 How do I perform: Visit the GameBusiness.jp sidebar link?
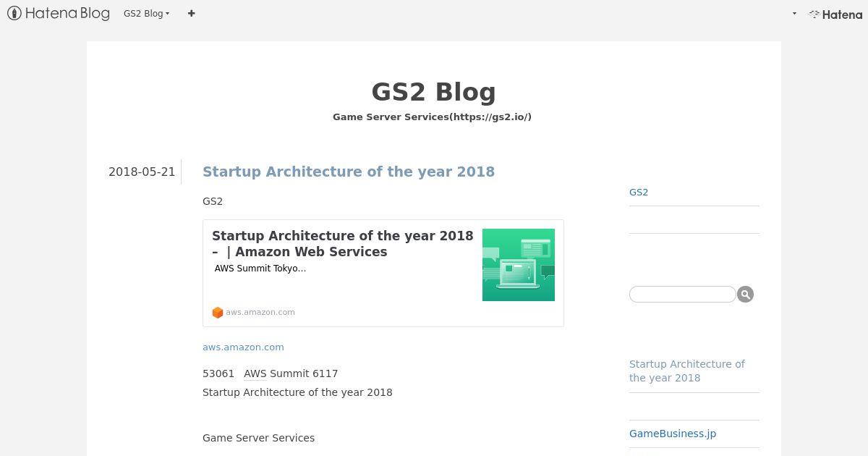point(673,434)
